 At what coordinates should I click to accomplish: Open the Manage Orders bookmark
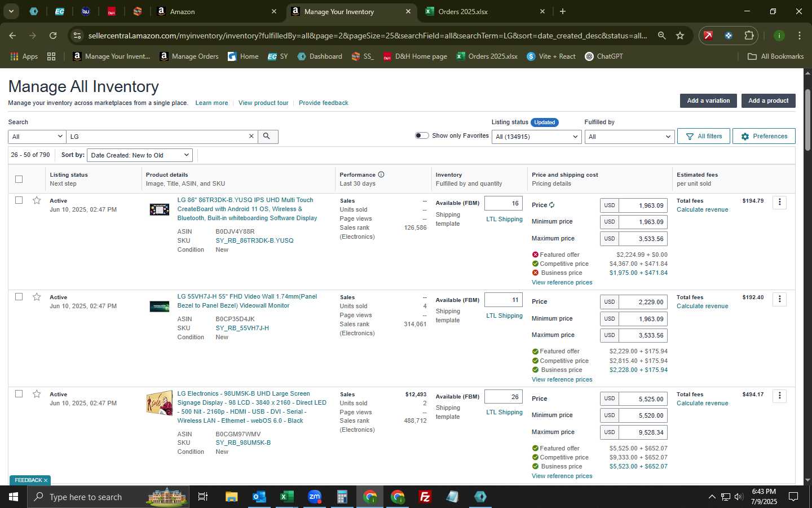click(x=189, y=56)
